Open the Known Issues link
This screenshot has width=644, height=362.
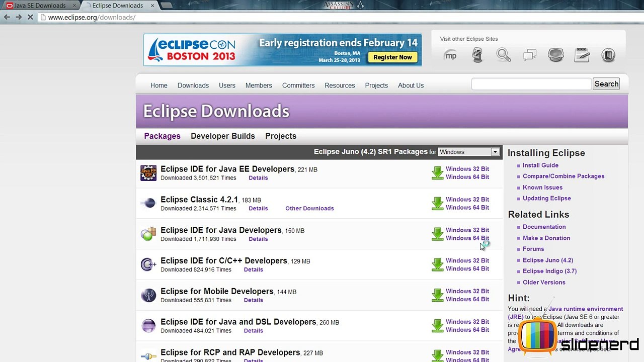(x=542, y=188)
